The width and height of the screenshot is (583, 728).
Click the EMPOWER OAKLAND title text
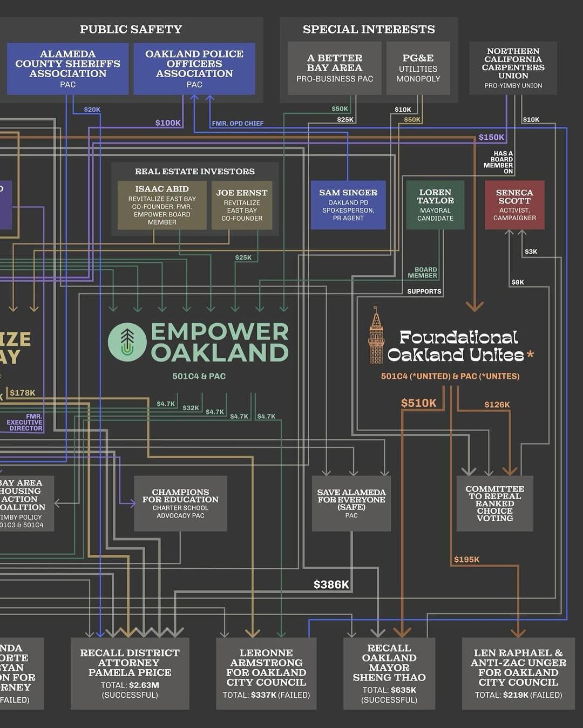click(220, 342)
